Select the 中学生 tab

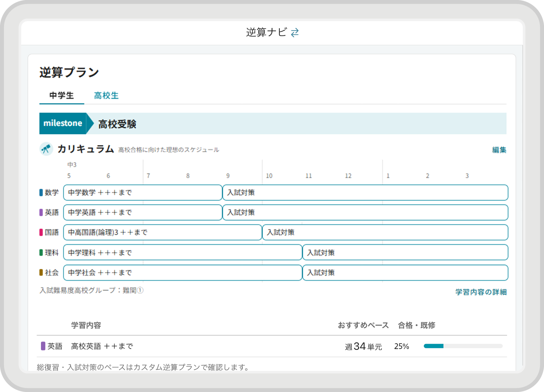pos(61,95)
